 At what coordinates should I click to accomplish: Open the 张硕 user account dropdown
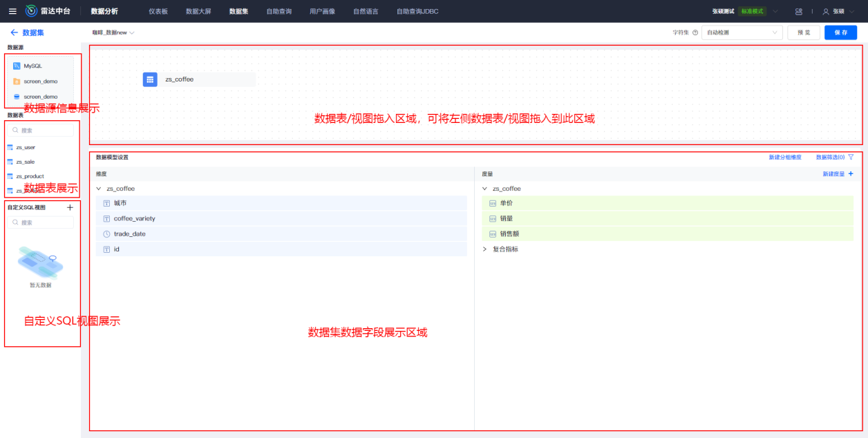[838, 11]
